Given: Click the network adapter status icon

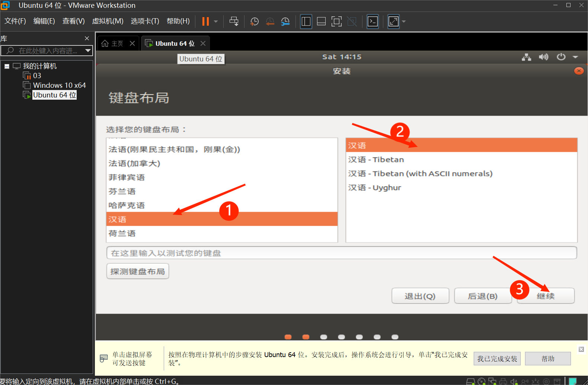Looking at the screenshot, I should (x=492, y=381).
